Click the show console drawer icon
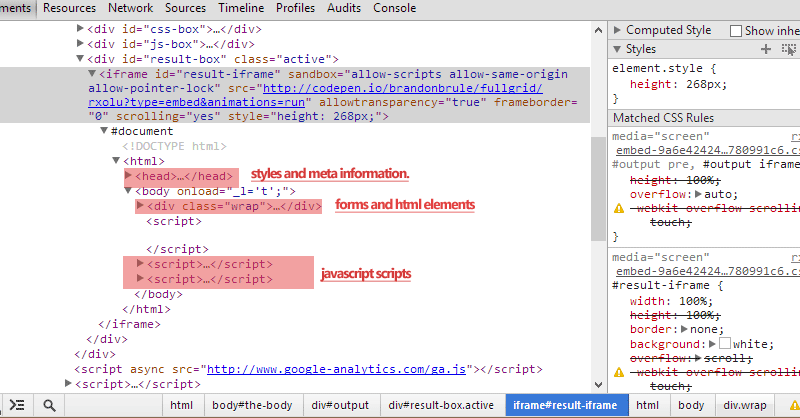This screenshot has width=800, height=418. [16, 405]
